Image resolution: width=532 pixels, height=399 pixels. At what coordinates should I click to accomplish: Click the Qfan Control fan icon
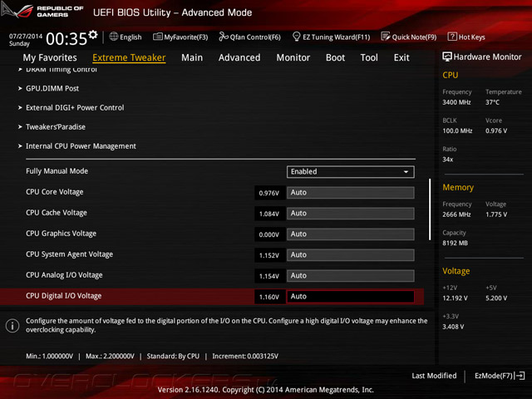click(x=224, y=37)
